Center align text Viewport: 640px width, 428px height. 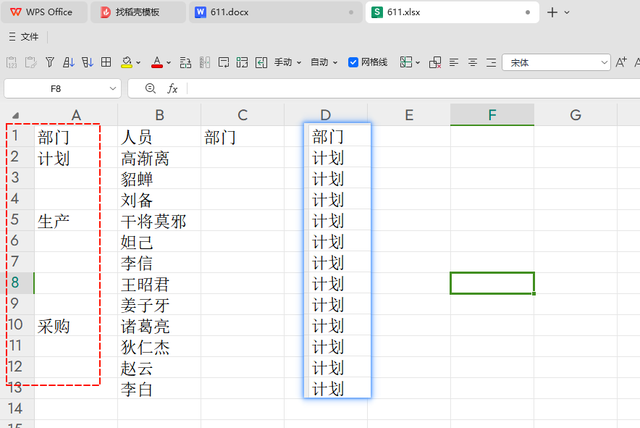point(472,62)
